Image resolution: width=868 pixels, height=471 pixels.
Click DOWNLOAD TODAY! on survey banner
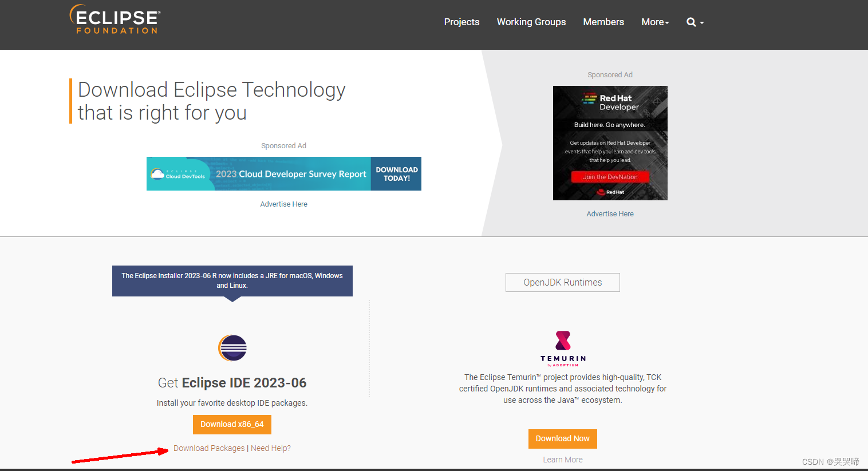[396, 174]
